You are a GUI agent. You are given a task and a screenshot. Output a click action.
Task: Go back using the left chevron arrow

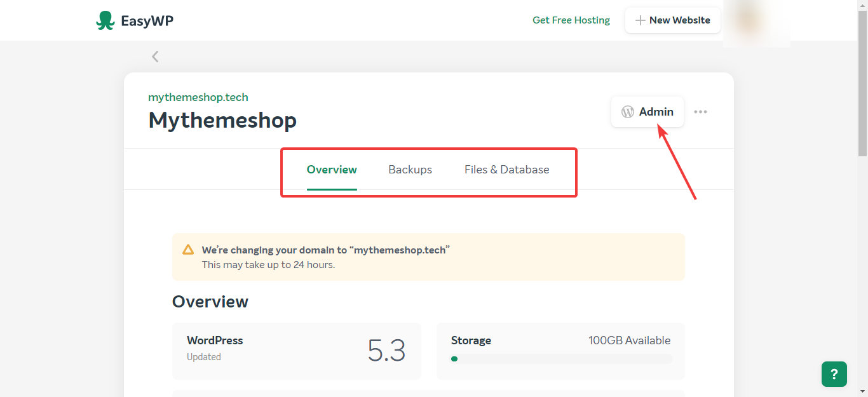(155, 57)
